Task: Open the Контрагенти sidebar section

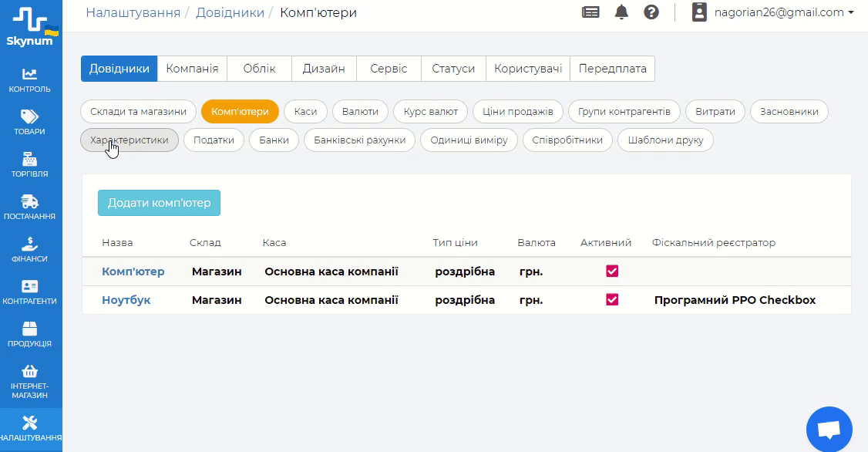Action: tap(30, 292)
